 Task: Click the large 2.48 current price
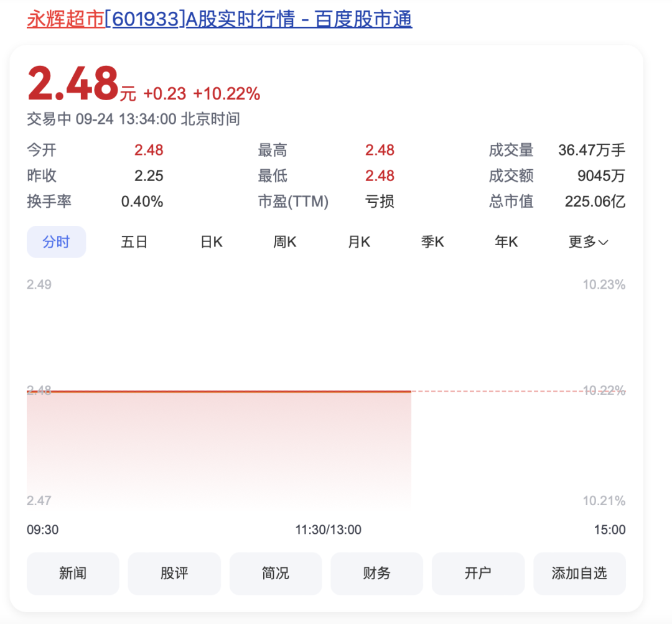73,84
